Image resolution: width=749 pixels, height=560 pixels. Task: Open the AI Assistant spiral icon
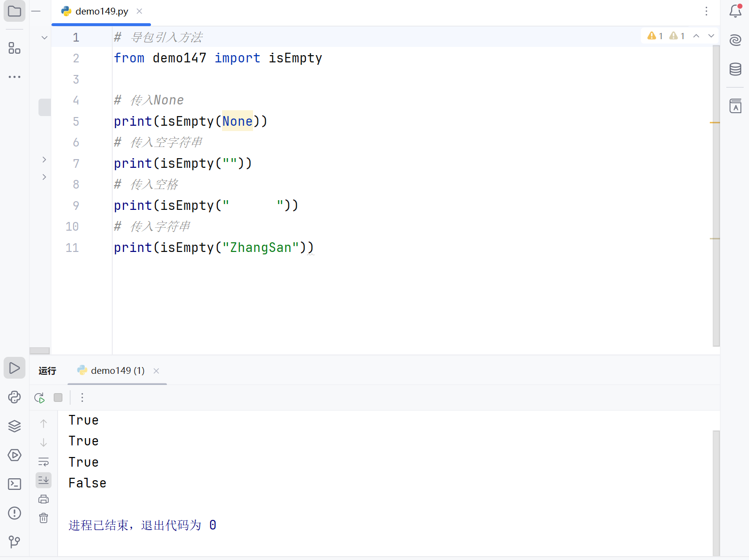tap(735, 40)
